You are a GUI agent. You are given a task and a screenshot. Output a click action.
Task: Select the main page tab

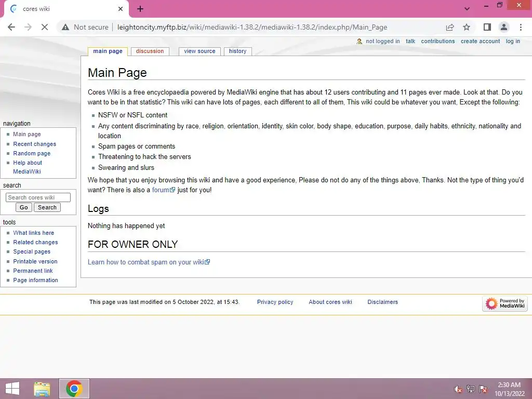point(108,51)
